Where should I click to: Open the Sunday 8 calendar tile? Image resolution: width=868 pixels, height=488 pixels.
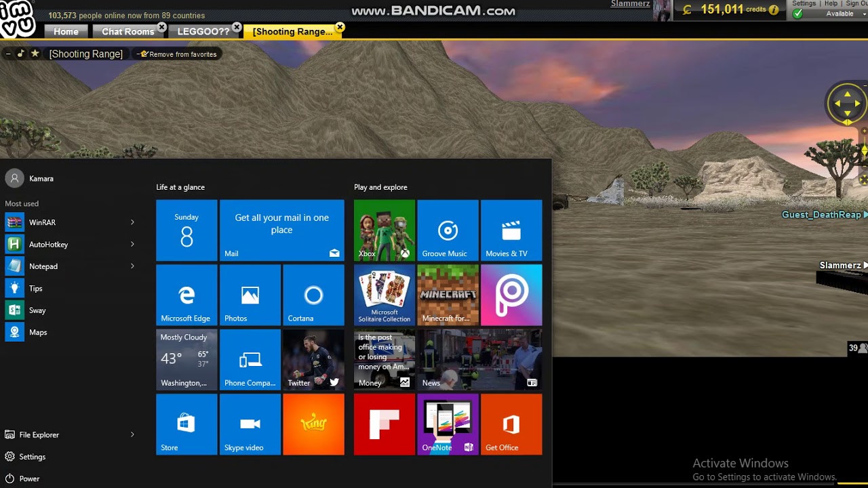click(x=186, y=230)
